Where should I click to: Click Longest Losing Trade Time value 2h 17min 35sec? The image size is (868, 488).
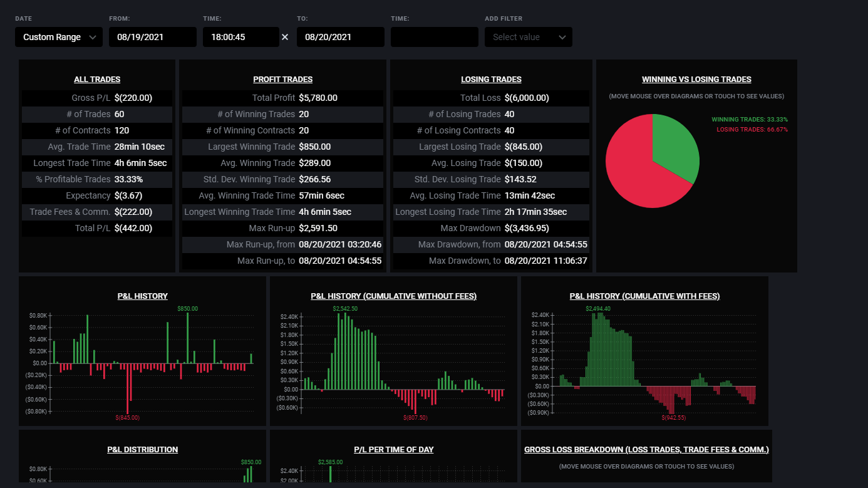pyautogui.click(x=535, y=212)
